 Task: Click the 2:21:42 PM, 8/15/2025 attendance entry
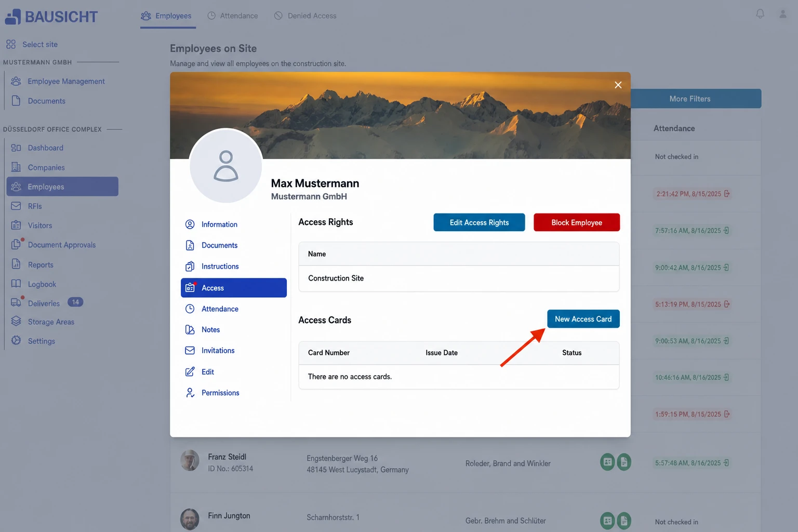[693, 194]
